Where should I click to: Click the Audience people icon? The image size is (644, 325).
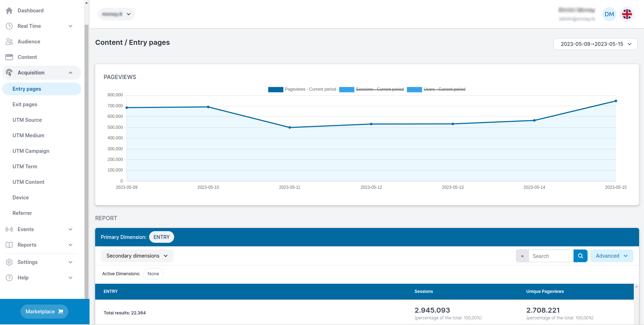coord(9,42)
